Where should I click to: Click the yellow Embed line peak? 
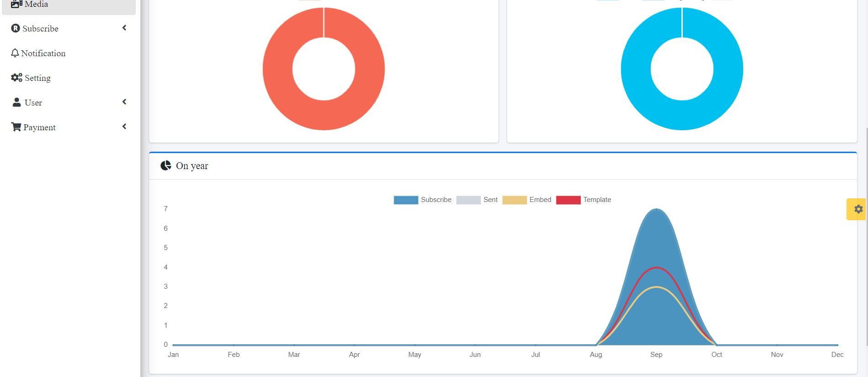[656, 287]
